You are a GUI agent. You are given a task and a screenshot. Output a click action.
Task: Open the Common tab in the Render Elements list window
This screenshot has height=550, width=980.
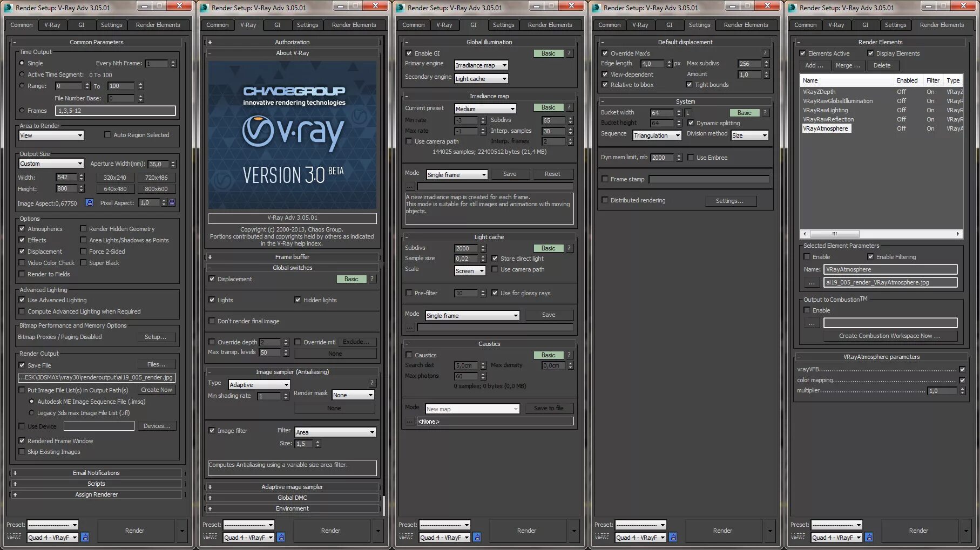805,25
